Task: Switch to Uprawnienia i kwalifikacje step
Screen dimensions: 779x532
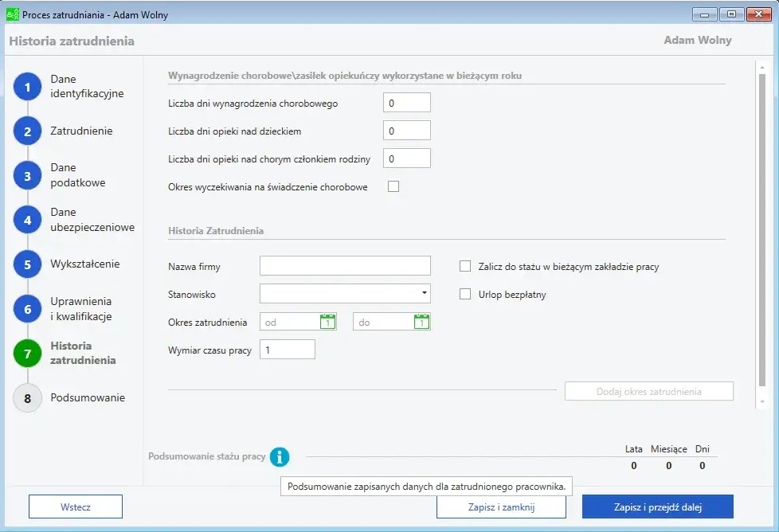Action: tap(27, 309)
